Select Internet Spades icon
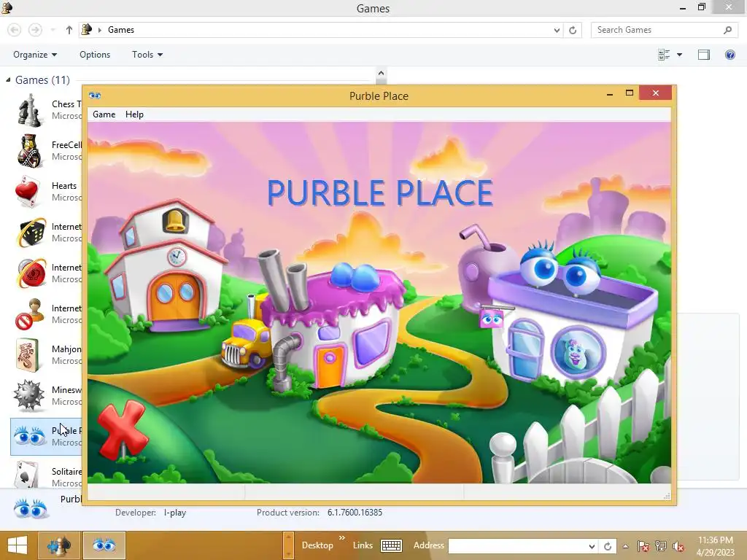Screen dimensions: 747x560 click(x=28, y=314)
